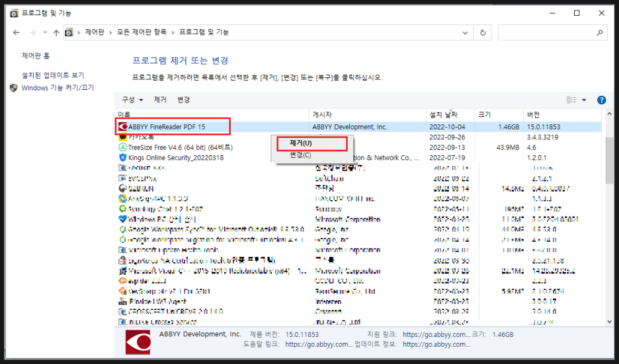Go up one level with Up arrow
This screenshot has height=364, width=619.
[x=56, y=33]
